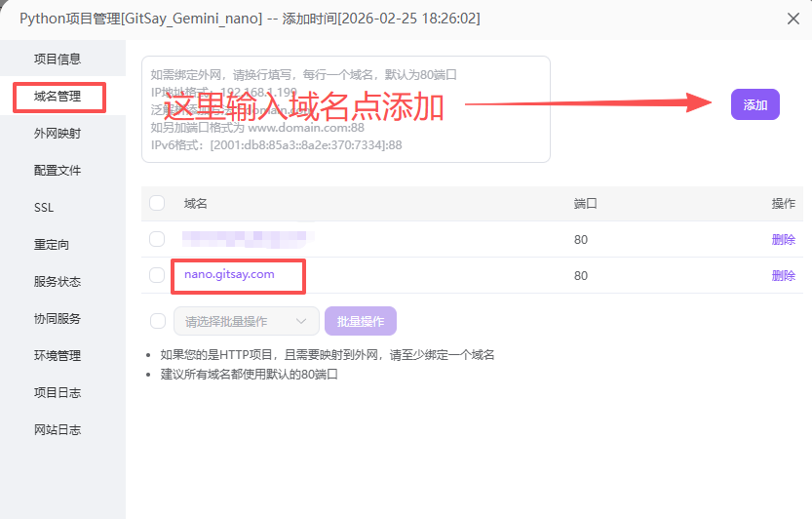Check the box for the blurred domain row
Image resolution: width=812 pixels, height=519 pixels.
pos(157,239)
